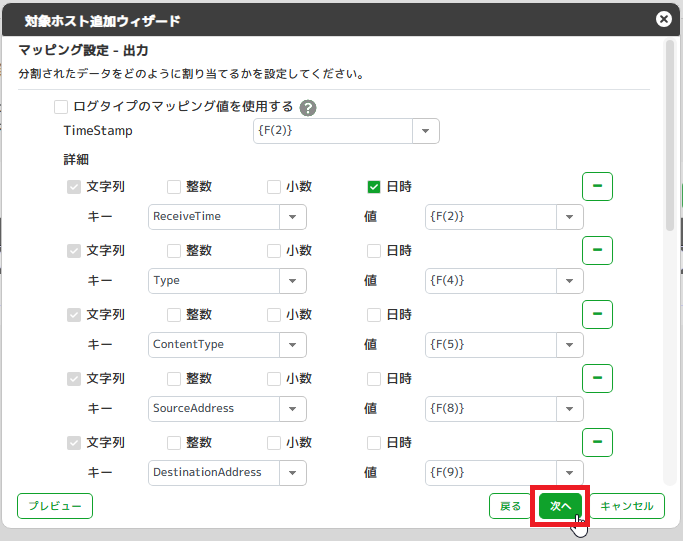This screenshot has height=541, width=683.
Task: Remove the ReceiveTime mapping row with minus button
Action: click(597, 186)
